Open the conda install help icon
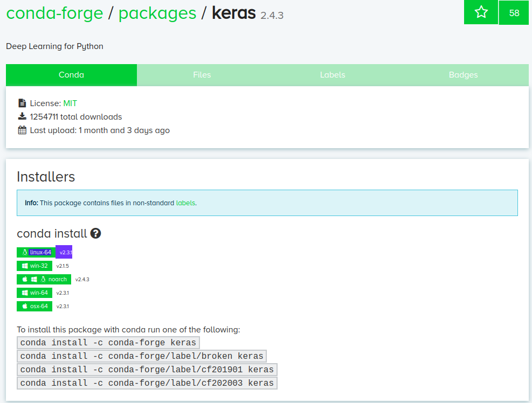This screenshot has height=403, width=532. coord(96,233)
